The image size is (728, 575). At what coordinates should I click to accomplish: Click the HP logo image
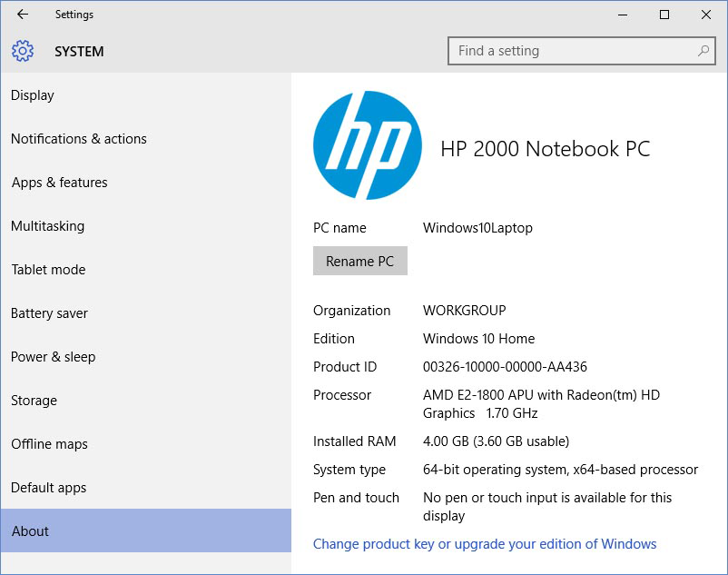click(x=367, y=145)
